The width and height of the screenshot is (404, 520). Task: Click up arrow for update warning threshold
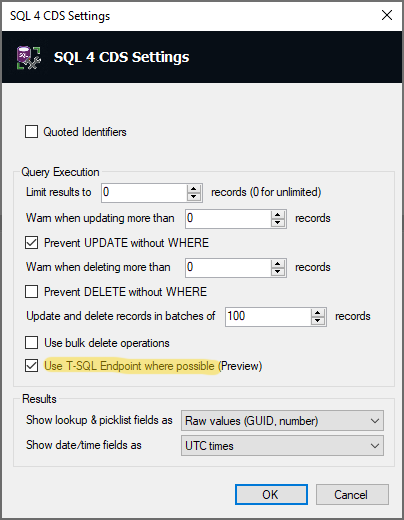coord(278,215)
